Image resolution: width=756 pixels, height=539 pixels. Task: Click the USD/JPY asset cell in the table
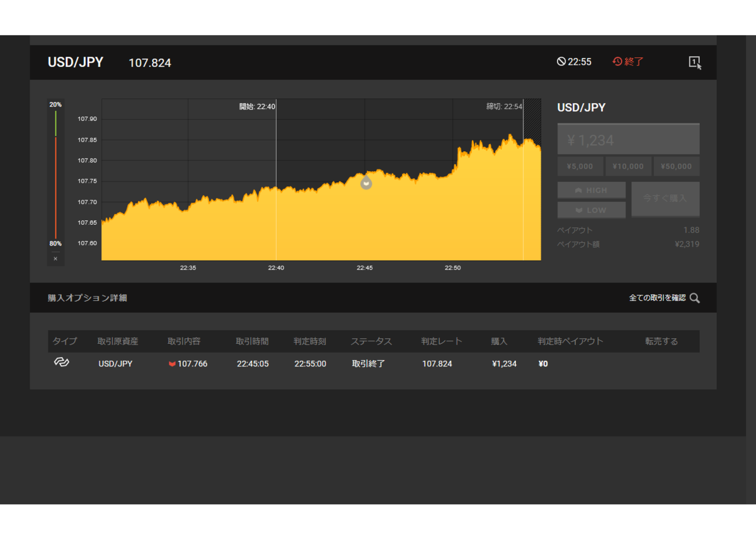[x=115, y=364]
